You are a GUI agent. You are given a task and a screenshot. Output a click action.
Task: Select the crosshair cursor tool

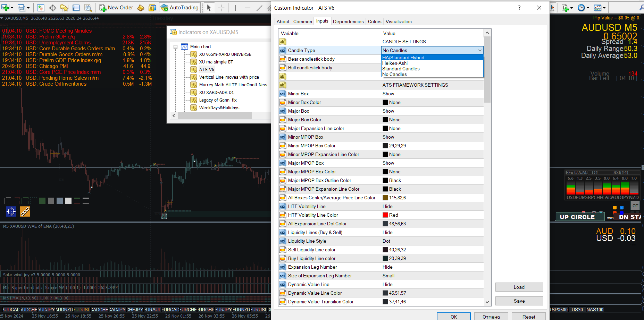(x=221, y=8)
